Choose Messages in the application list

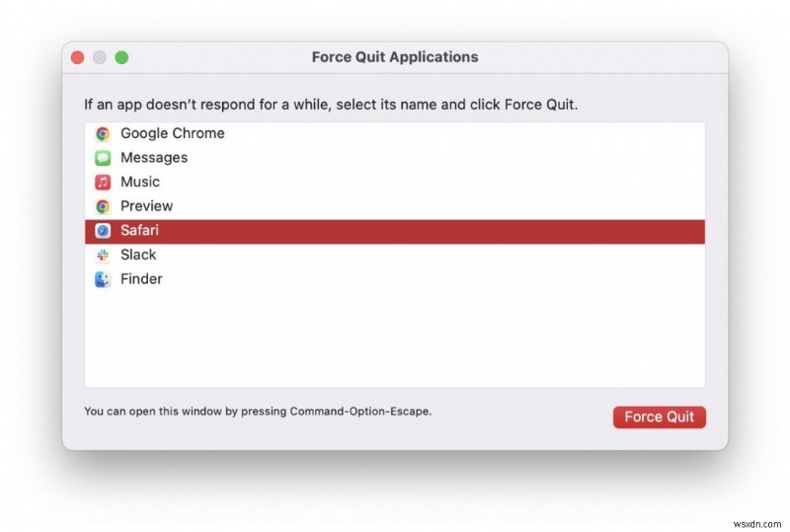click(x=154, y=158)
